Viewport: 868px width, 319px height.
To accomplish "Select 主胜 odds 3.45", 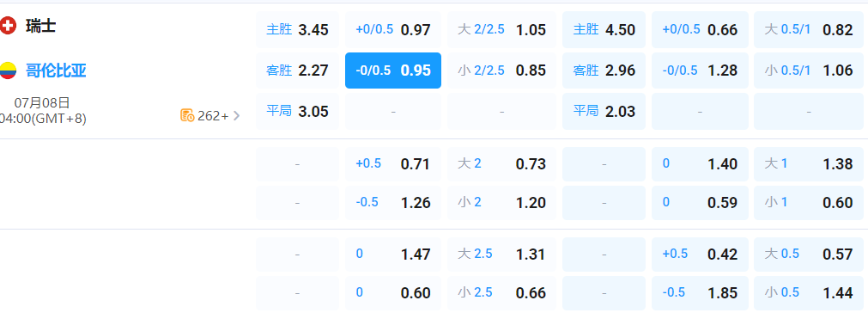I will coord(297,29).
